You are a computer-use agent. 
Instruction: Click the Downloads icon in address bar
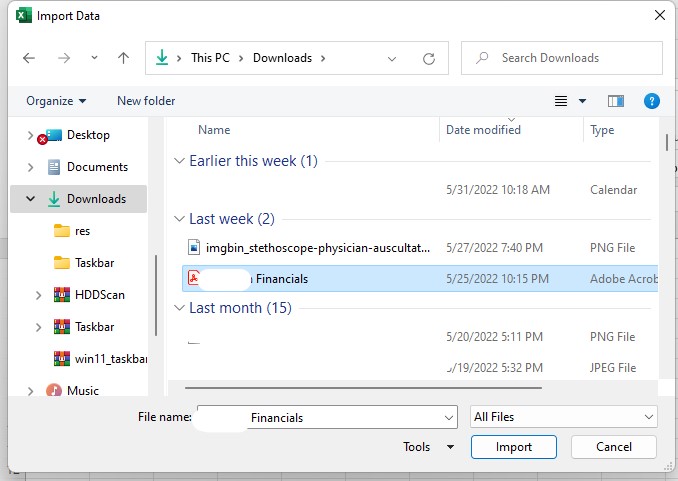tap(162, 58)
